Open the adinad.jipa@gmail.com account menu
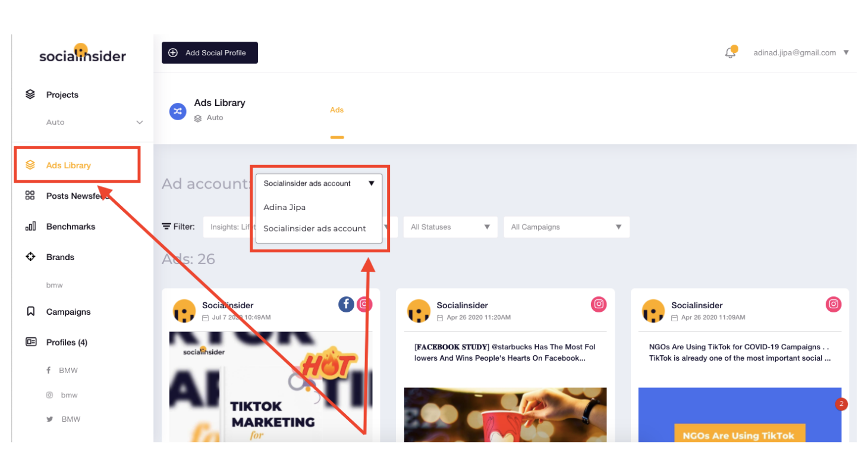Viewport: 868px width, 476px height. point(801,52)
